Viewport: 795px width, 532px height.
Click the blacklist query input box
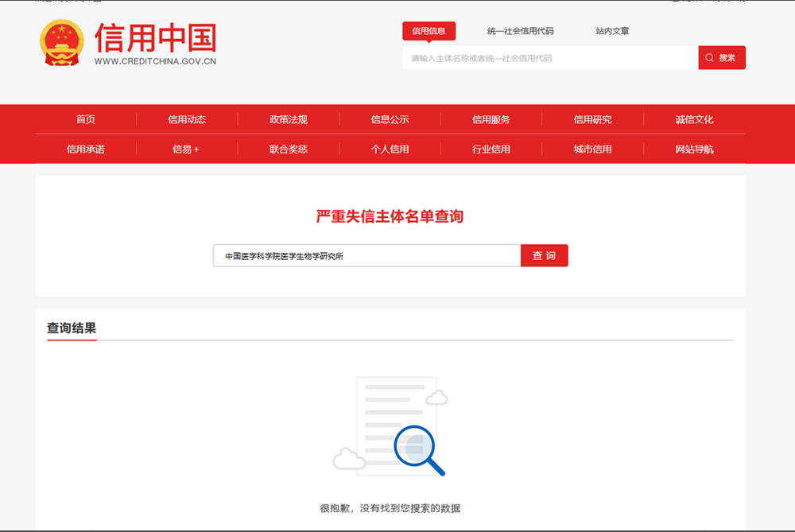[366, 256]
